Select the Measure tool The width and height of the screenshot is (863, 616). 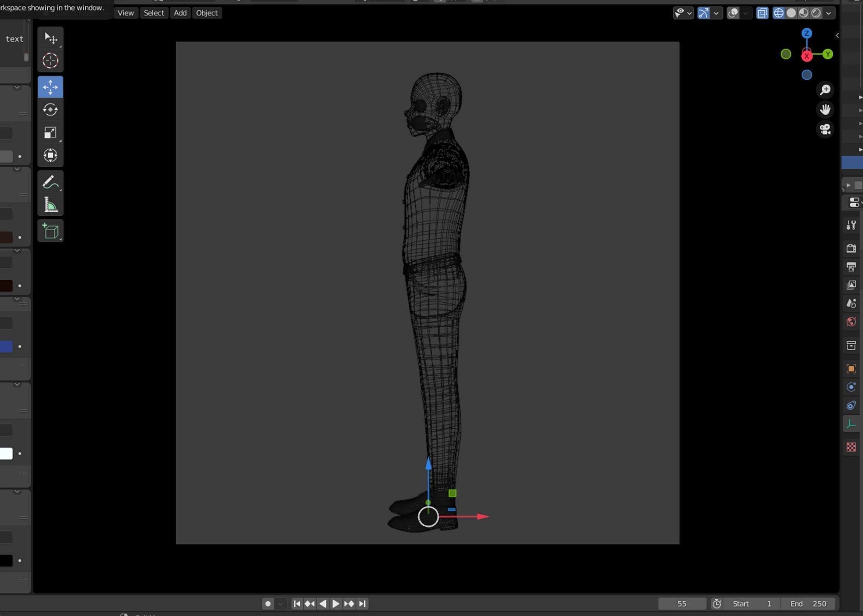tap(50, 205)
